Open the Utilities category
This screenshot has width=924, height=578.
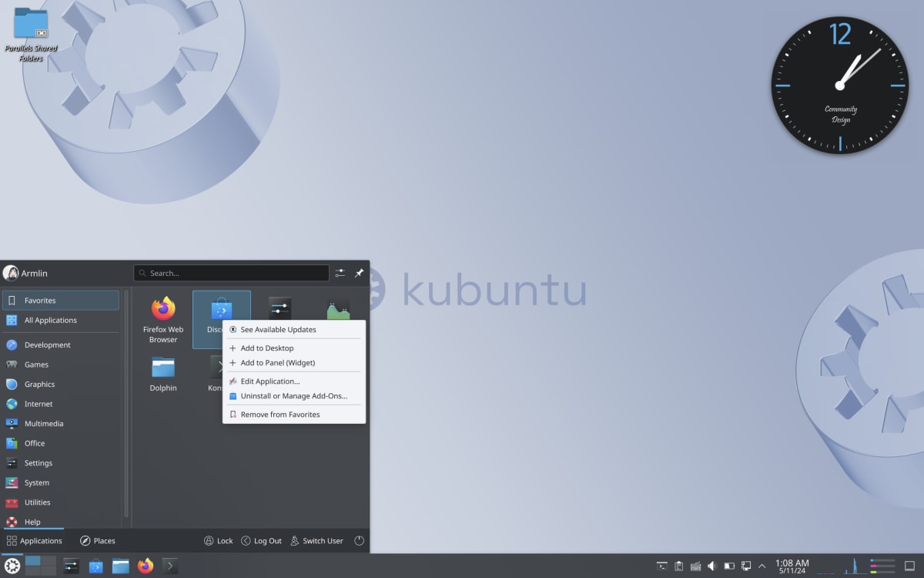61,502
